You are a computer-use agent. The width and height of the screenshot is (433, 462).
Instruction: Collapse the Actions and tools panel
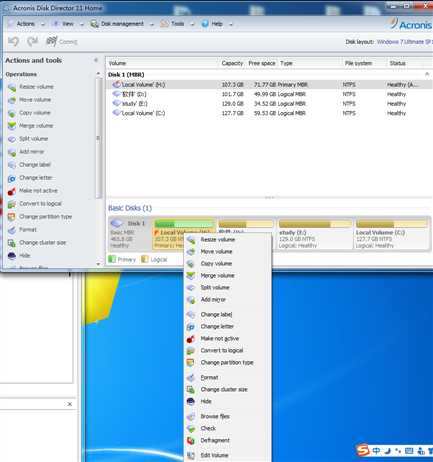pos(96,60)
